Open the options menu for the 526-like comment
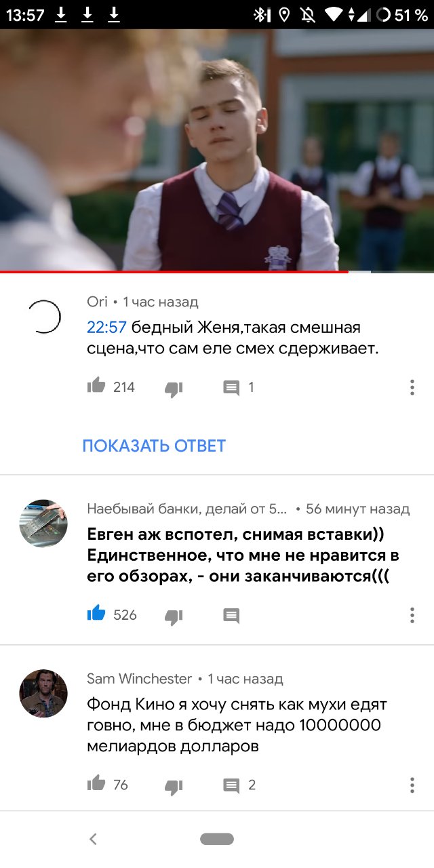 [412, 615]
